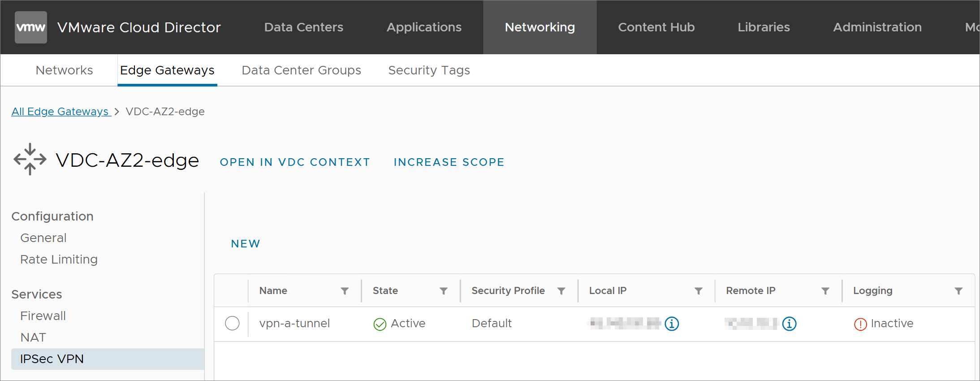Open the Applications menu

click(424, 27)
